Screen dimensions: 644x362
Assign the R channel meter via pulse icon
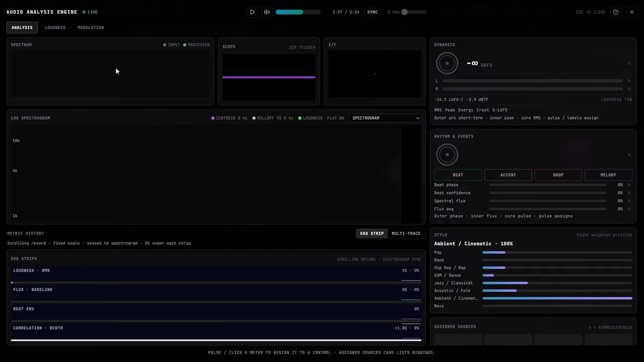click(x=629, y=89)
